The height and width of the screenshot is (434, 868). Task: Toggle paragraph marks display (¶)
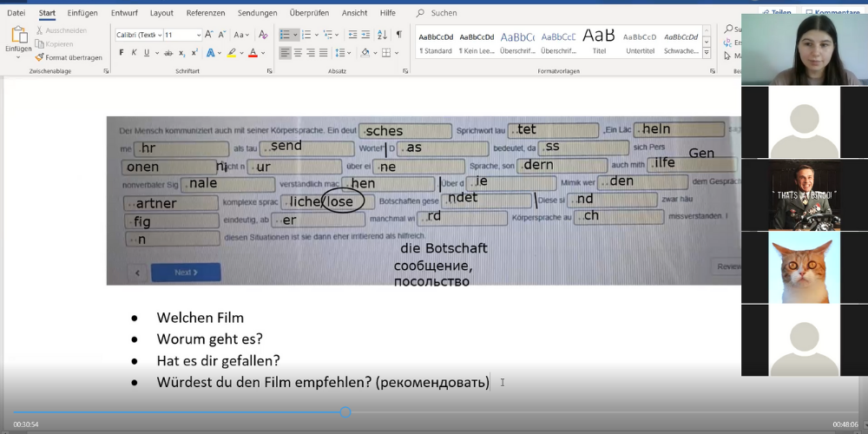tap(398, 35)
